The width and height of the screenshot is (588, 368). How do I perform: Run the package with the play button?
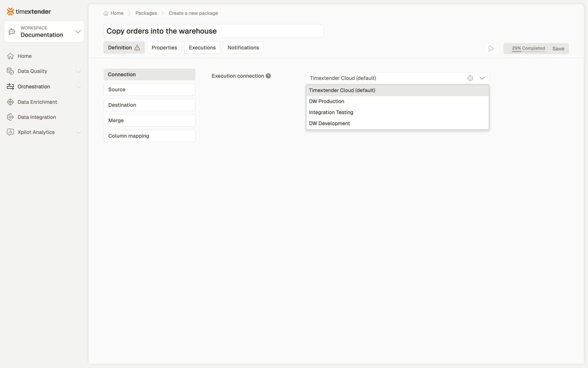[x=491, y=49]
